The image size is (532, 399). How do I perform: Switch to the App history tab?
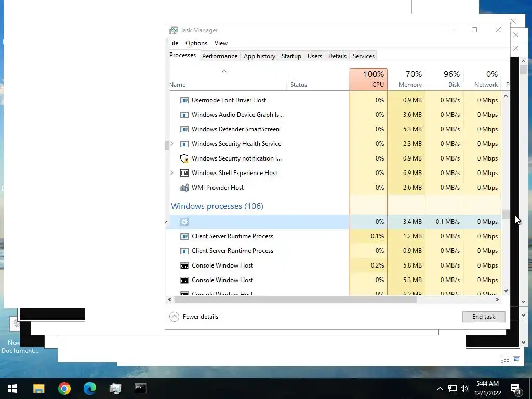(259, 56)
